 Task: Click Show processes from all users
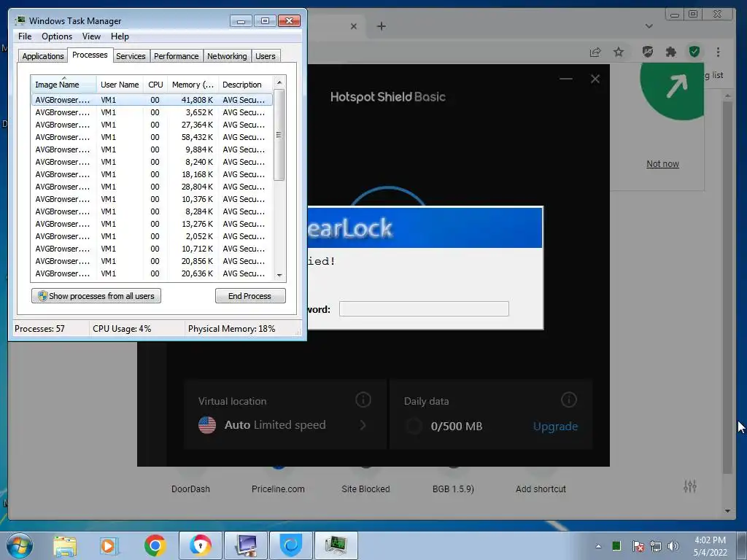[96, 296]
